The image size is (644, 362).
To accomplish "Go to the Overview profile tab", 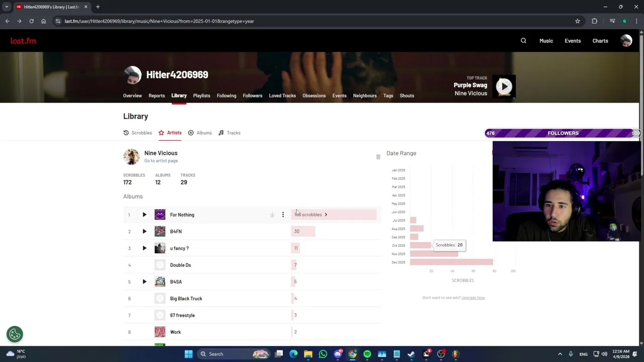I will (x=132, y=96).
